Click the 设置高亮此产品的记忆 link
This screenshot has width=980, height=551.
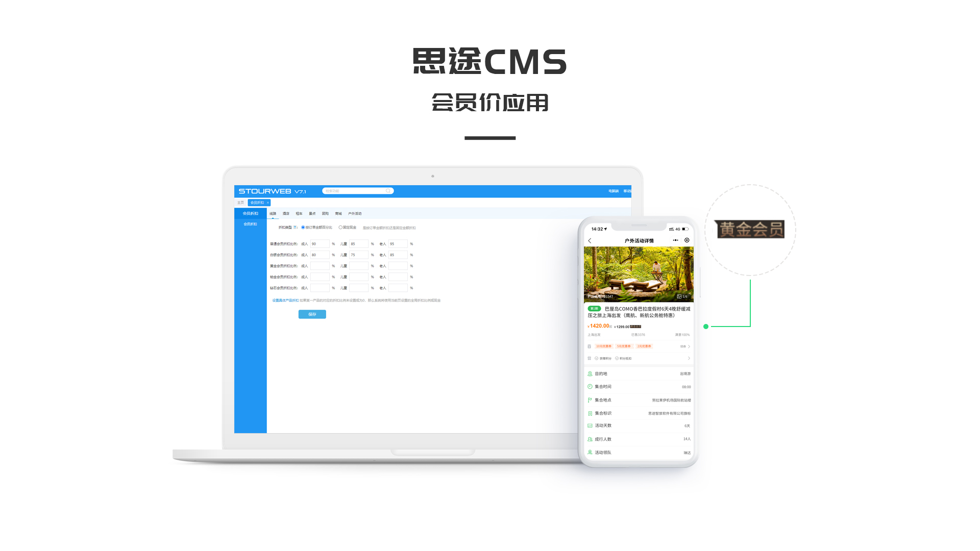point(279,300)
